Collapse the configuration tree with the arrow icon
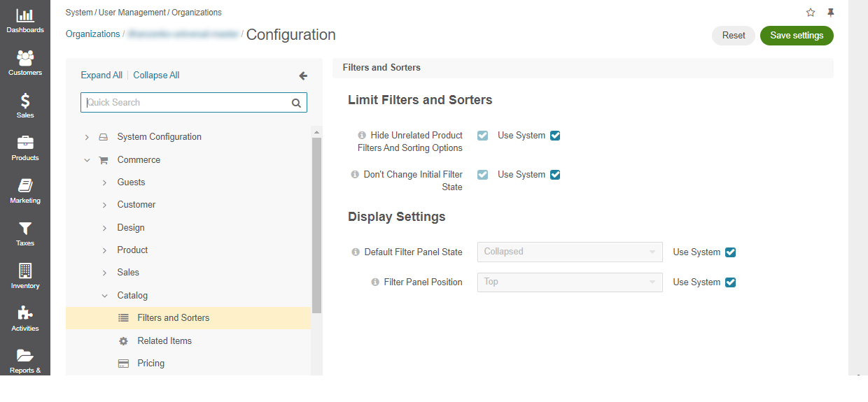This screenshot has width=868, height=402. point(303,76)
